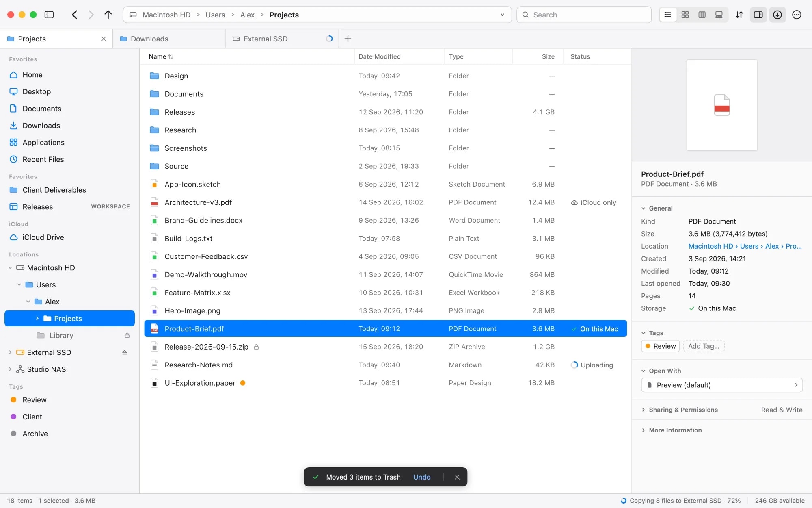Image resolution: width=812 pixels, height=508 pixels.
Task: Select the Review orange tag in sidebar
Action: tap(69, 400)
